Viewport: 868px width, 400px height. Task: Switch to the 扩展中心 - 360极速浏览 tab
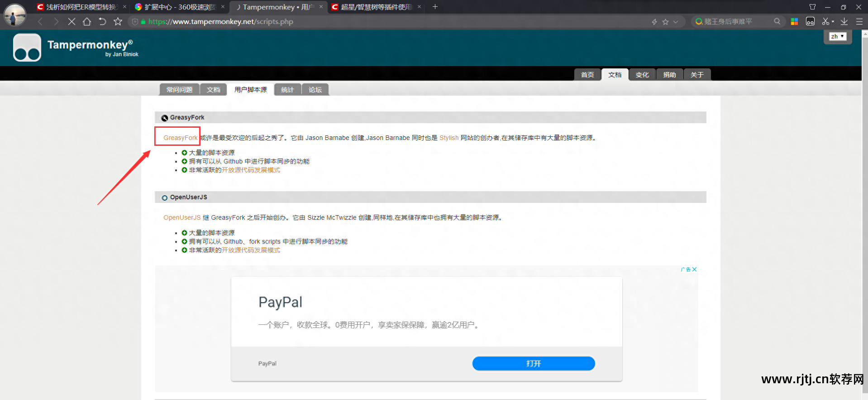pyautogui.click(x=180, y=7)
